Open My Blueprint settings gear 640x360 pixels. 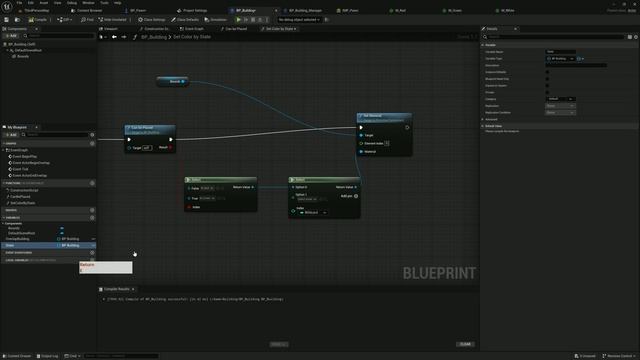coord(92,135)
